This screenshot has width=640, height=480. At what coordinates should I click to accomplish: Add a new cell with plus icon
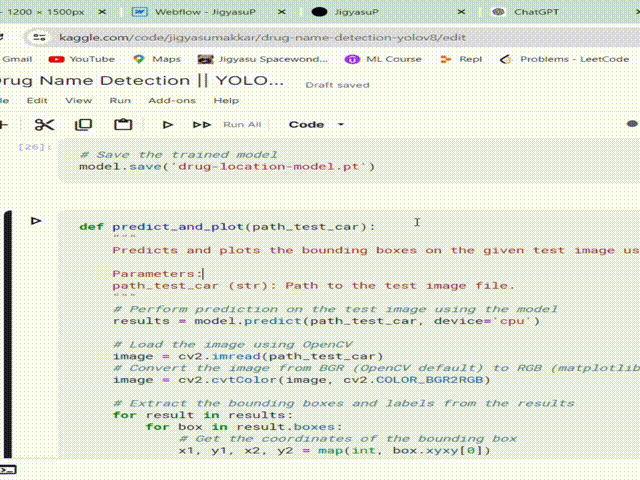click(4, 124)
